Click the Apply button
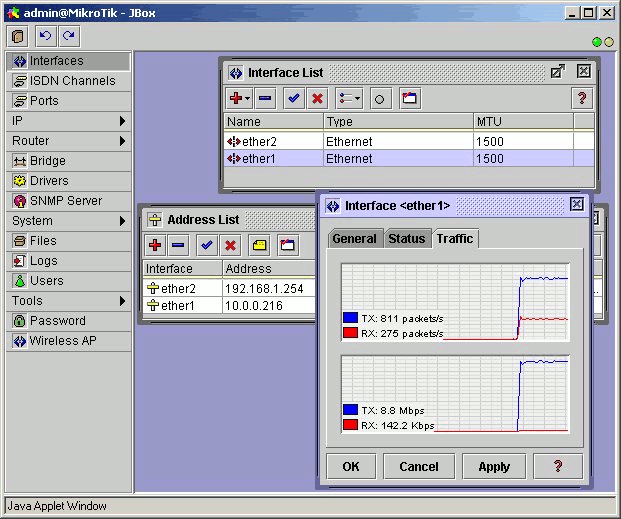 [494, 467]
